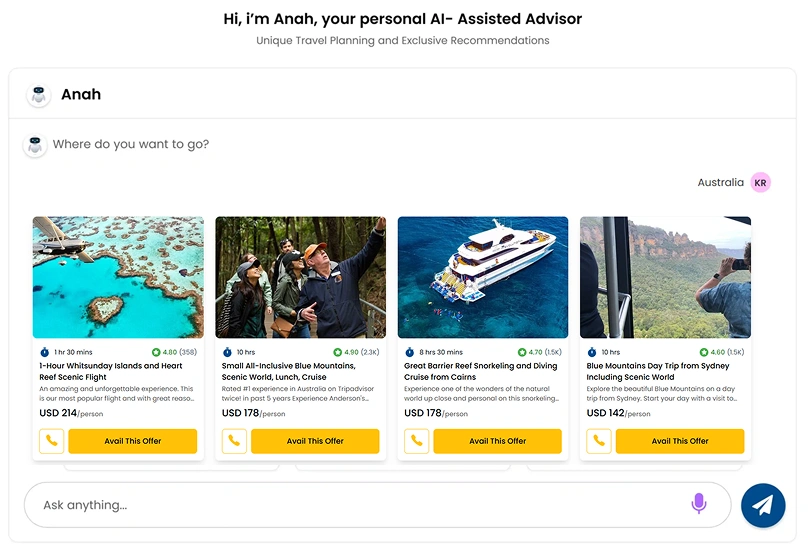
Task: Open 1-Hour Whitsunday Islands and Heart Reef title
Action: tap(111, 371)
